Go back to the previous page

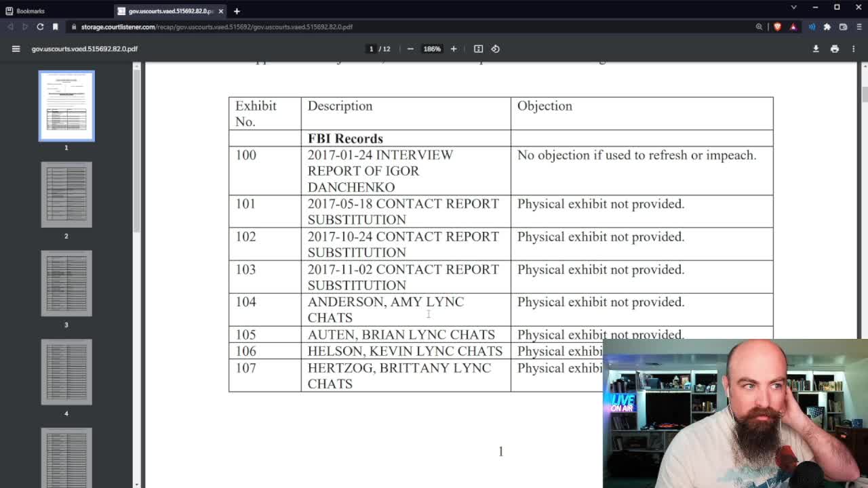(10, 27)
